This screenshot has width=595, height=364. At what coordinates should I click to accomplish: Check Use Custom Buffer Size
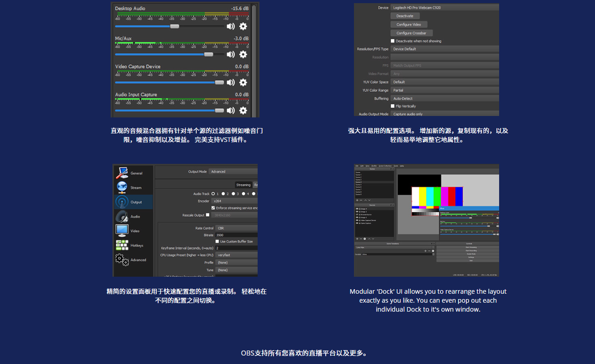pos(217,241)
